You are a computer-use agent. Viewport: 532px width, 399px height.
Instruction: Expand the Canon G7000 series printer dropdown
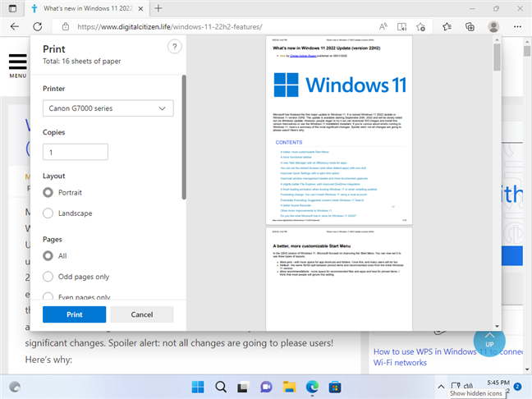[108, 108]
